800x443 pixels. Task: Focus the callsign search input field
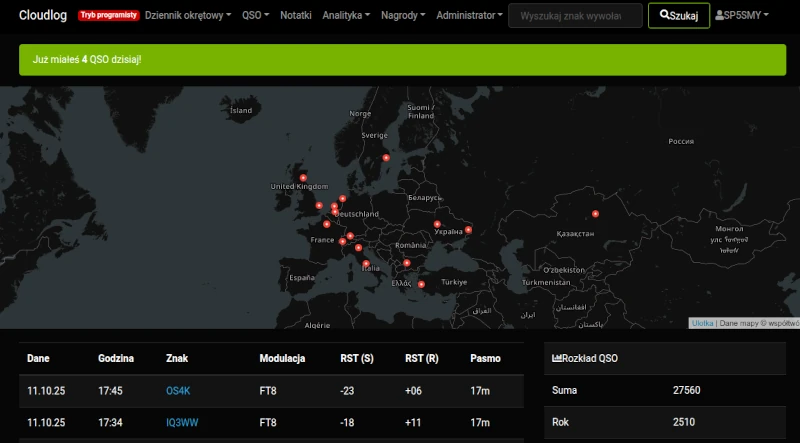tap(575, 16)
